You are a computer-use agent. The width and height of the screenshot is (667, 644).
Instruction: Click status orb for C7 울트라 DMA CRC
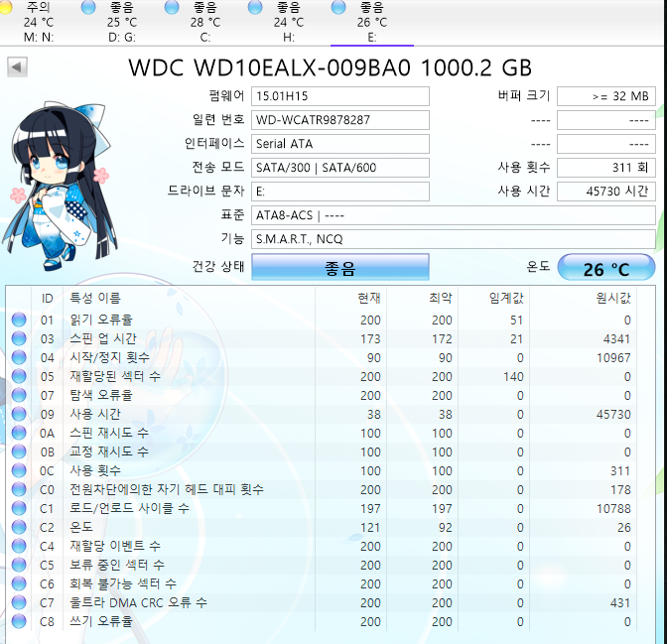pos(19,602)
